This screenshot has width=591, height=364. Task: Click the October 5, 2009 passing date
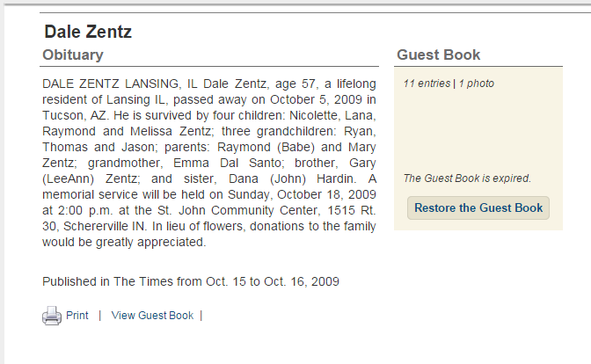pos(316,99)
